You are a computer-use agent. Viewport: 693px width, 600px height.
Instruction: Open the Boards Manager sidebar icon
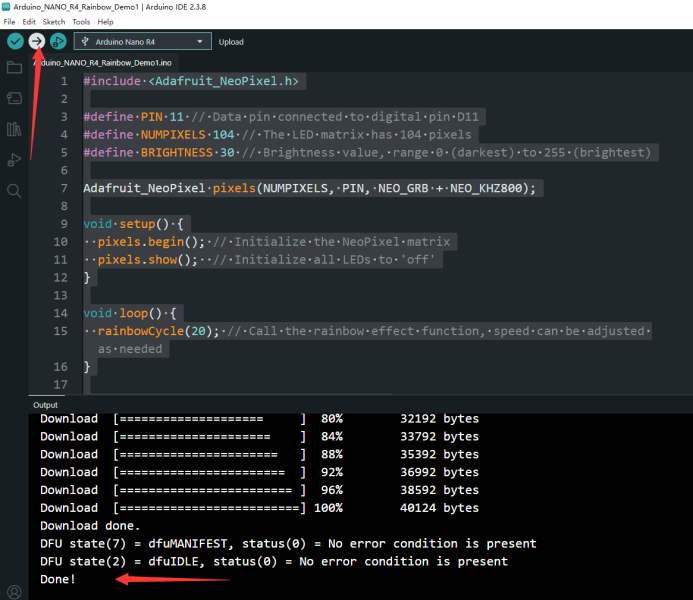[14, 98]
